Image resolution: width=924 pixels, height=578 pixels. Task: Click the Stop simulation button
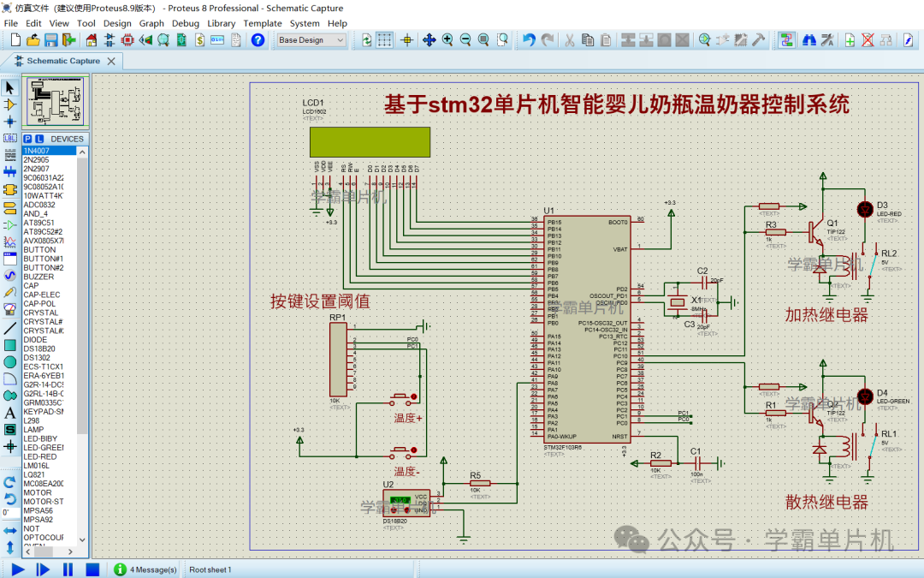click(92, 569)
